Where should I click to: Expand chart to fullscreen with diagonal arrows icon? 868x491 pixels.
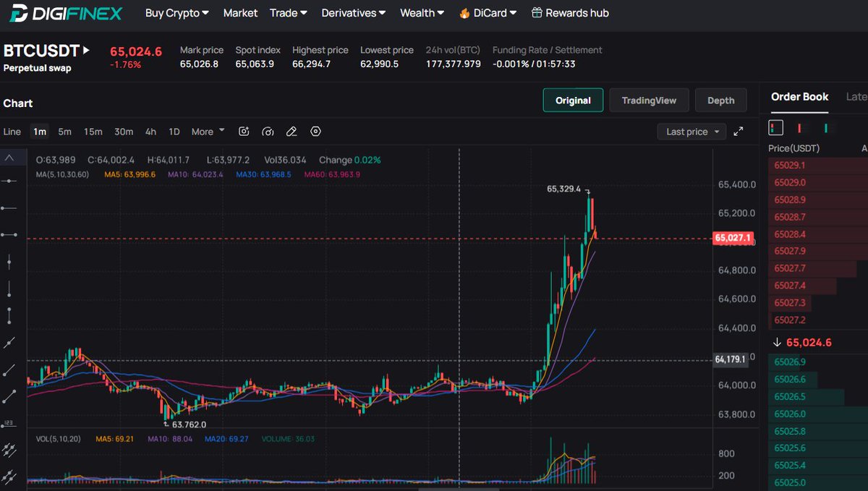(x=739, y=132)
